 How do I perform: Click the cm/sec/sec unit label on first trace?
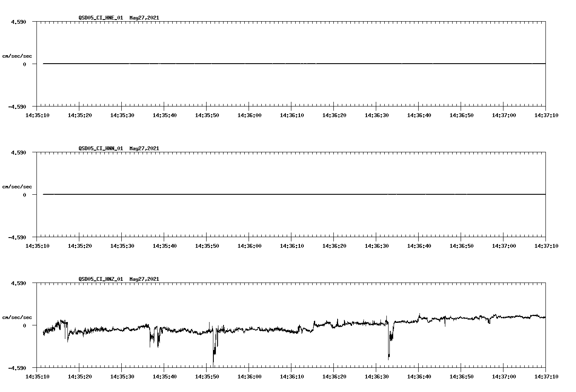point(17,56)
